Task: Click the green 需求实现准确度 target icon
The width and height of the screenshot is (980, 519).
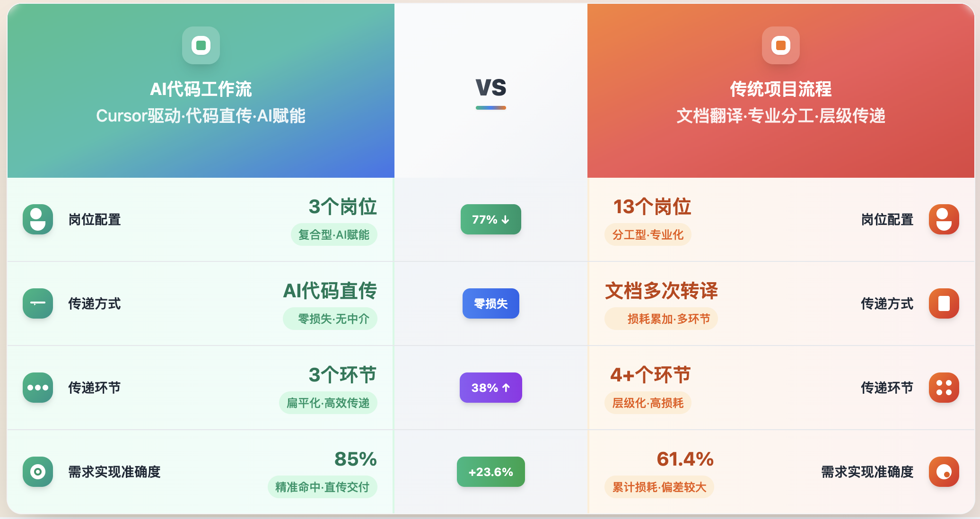Action: tap(38, 472)
